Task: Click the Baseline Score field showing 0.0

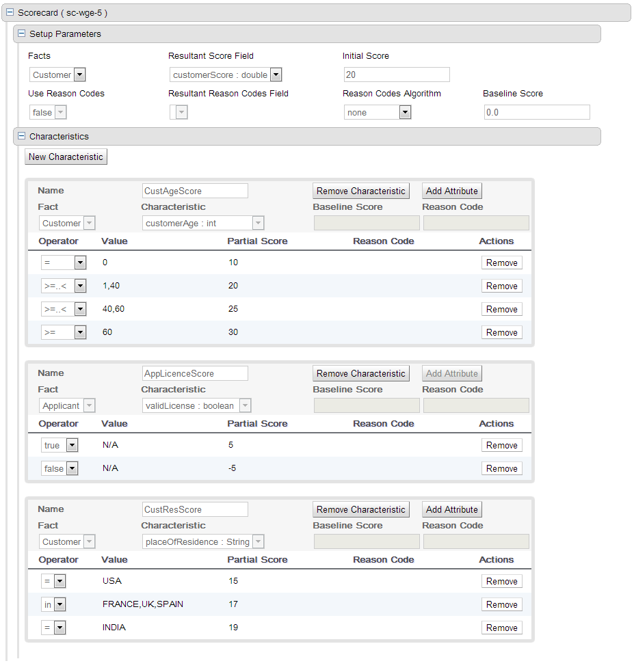Action: coord(536,112)
